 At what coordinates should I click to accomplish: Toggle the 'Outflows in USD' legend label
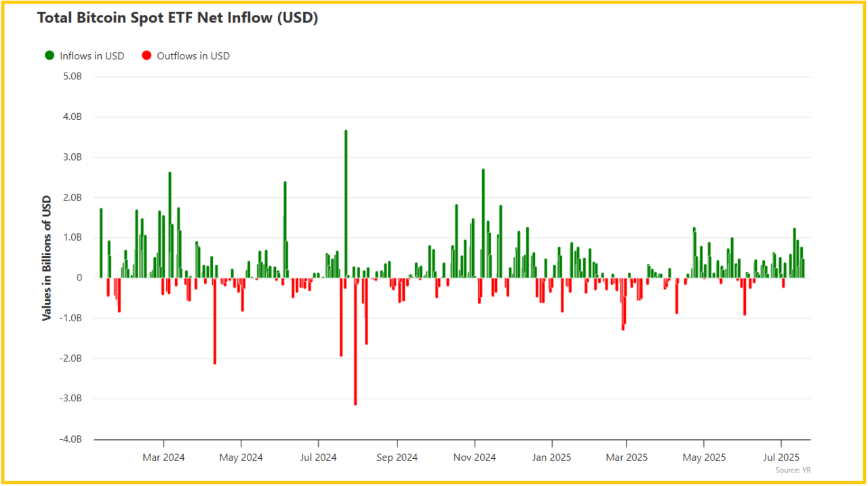pos(193,56)
